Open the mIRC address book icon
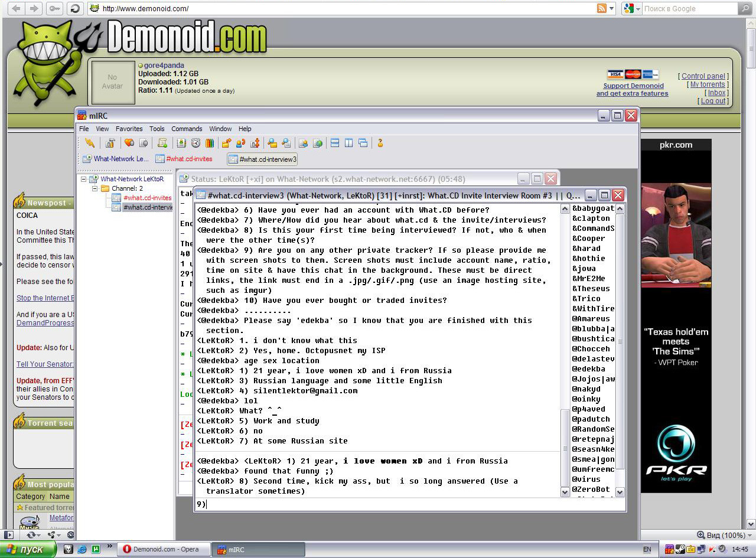 (181, 143)
